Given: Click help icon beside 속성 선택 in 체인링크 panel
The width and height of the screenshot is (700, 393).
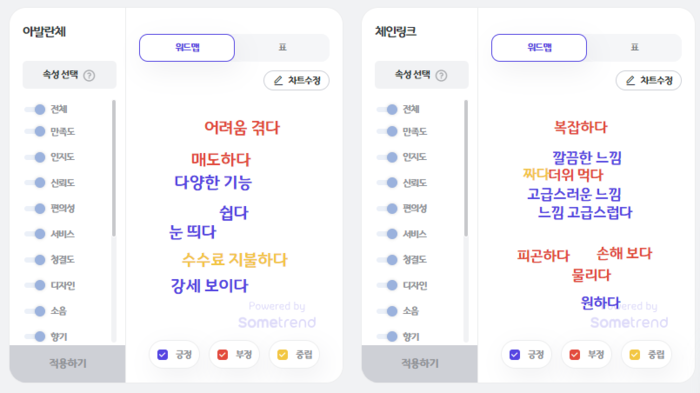Looking at the screenshot, I should point(441,75).
